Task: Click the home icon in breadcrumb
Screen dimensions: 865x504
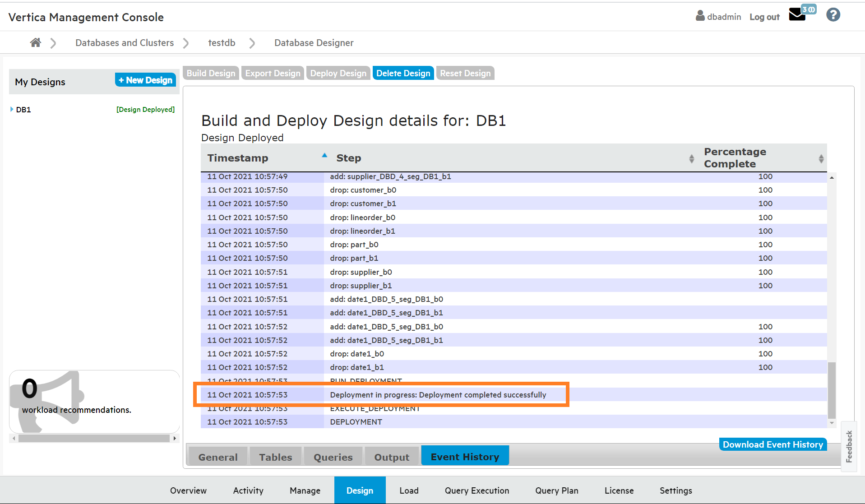Action: coord(35,43)
